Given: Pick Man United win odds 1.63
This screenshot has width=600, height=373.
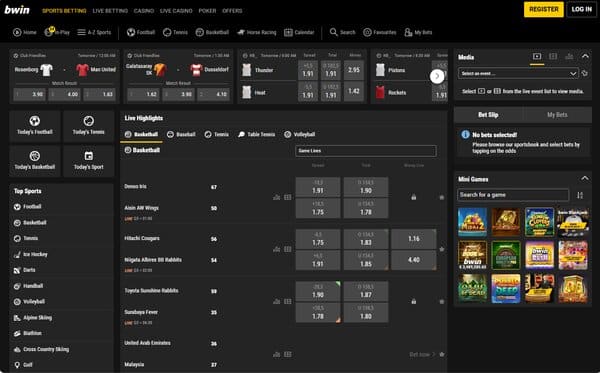Looking at the screenshot, I should [99, 94].
